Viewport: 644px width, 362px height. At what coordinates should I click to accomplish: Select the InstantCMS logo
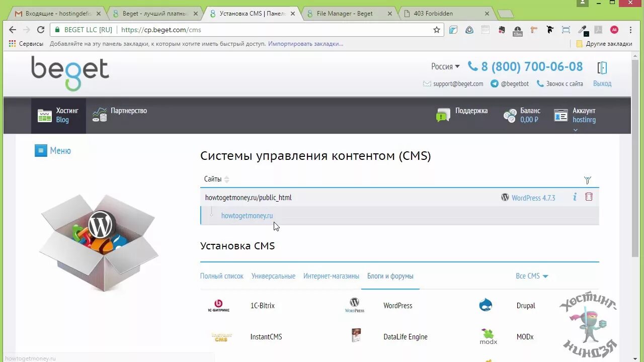[x=221, y=337]
